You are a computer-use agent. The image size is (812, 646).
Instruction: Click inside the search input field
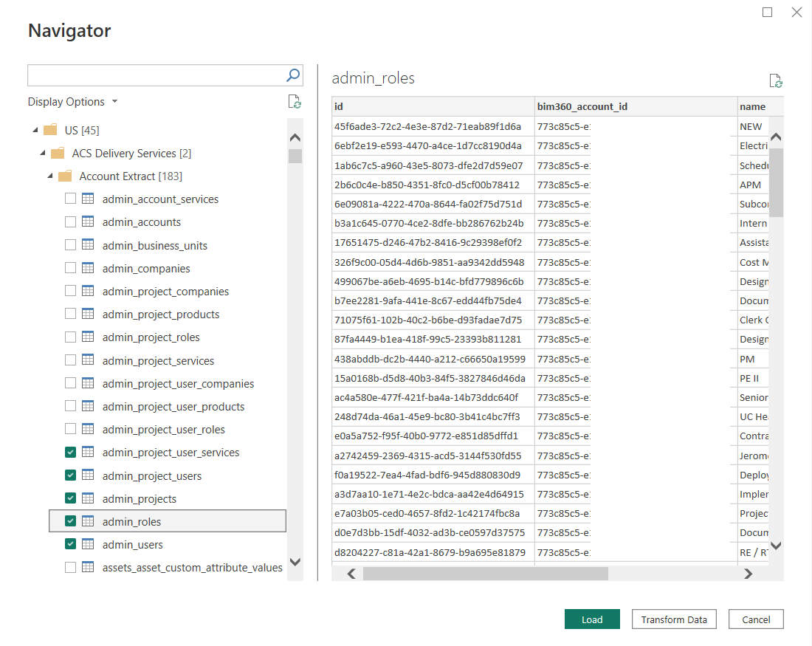(148, 75)
